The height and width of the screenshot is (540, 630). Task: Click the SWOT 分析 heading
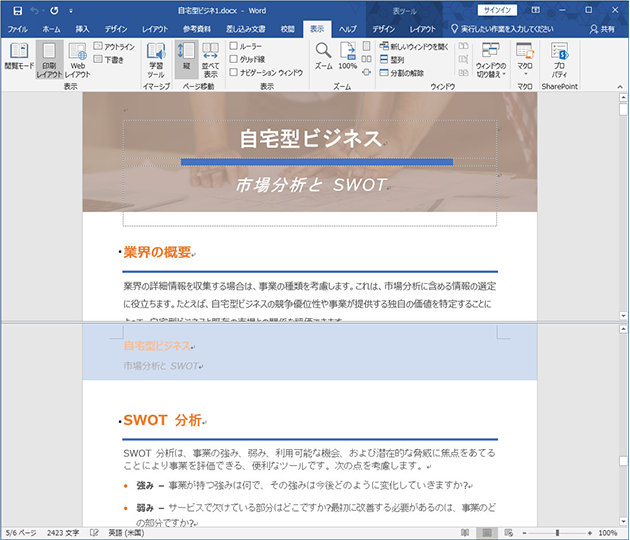(162, 420)
